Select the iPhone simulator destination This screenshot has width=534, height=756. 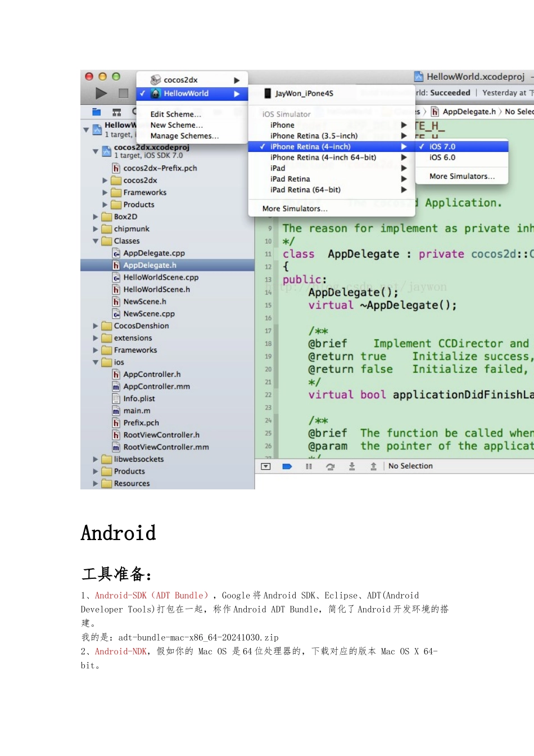332,125
